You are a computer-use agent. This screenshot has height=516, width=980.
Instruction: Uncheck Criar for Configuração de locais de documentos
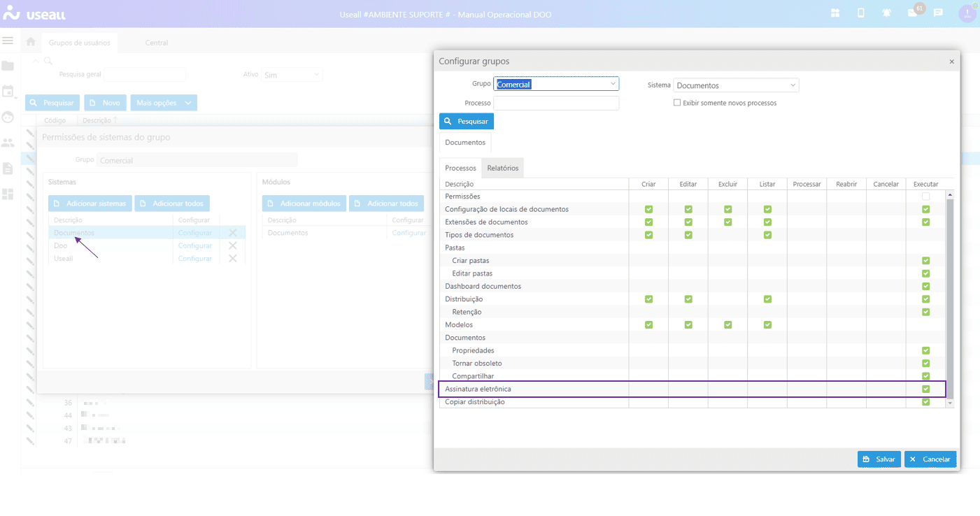[648, 209]
